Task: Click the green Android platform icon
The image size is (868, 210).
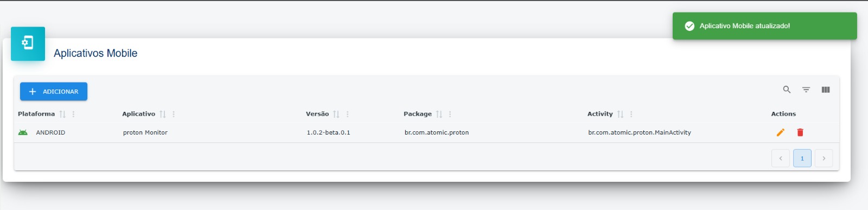Action: tap(23, 132)
